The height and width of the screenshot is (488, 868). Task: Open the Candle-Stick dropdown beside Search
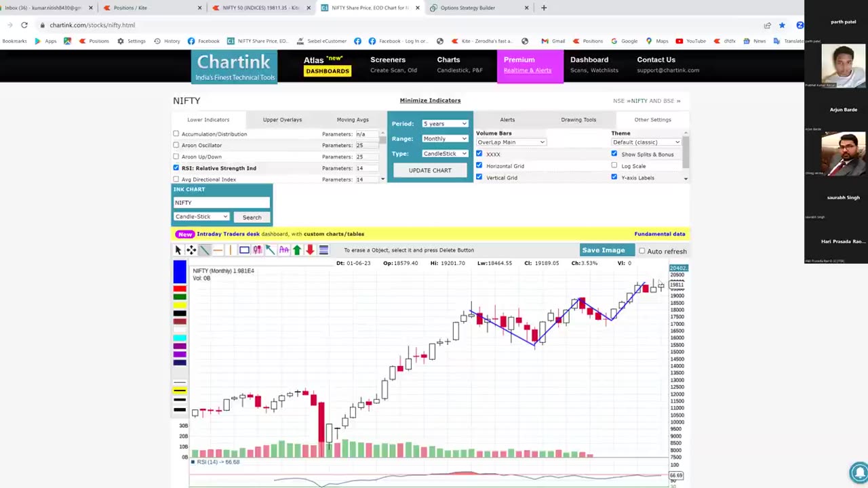click(x=201, y=217)
